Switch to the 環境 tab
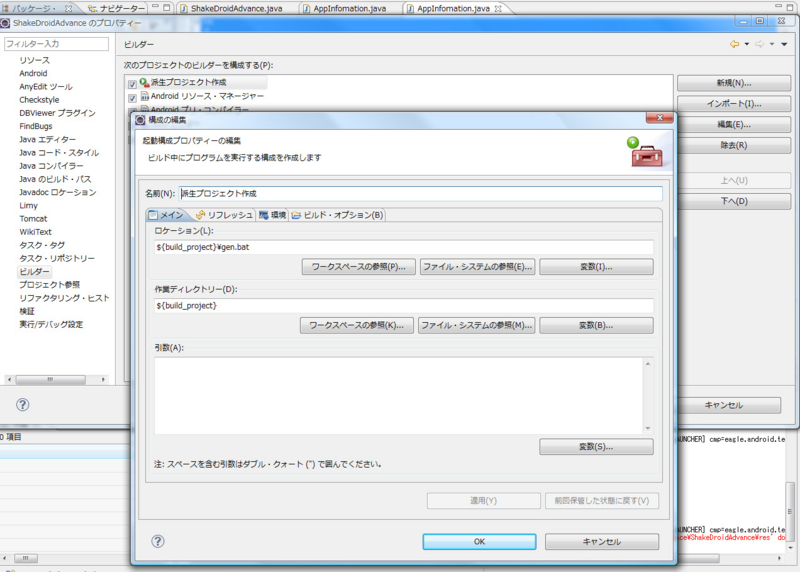This screenshot has height=572, width=800. click(x=272, y=215)
